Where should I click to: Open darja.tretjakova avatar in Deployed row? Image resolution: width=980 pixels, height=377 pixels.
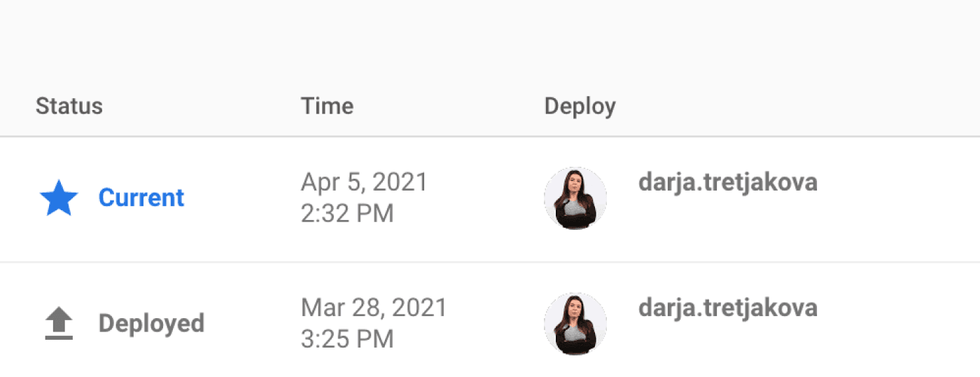pyautogui.click(x=575, y=324)
